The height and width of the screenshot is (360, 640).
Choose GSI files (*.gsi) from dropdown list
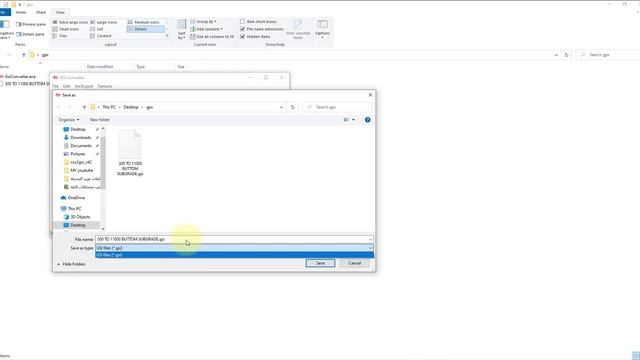(234, 255)
